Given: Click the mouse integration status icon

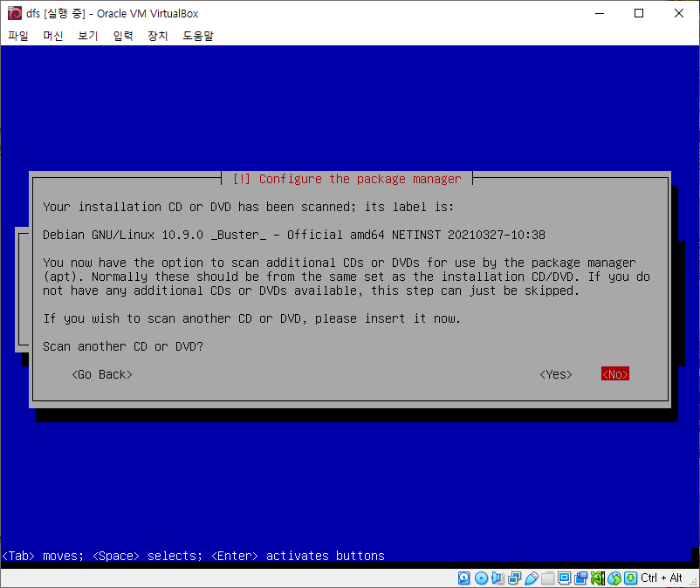Looking at the screenshot, I should click(614, 578).
